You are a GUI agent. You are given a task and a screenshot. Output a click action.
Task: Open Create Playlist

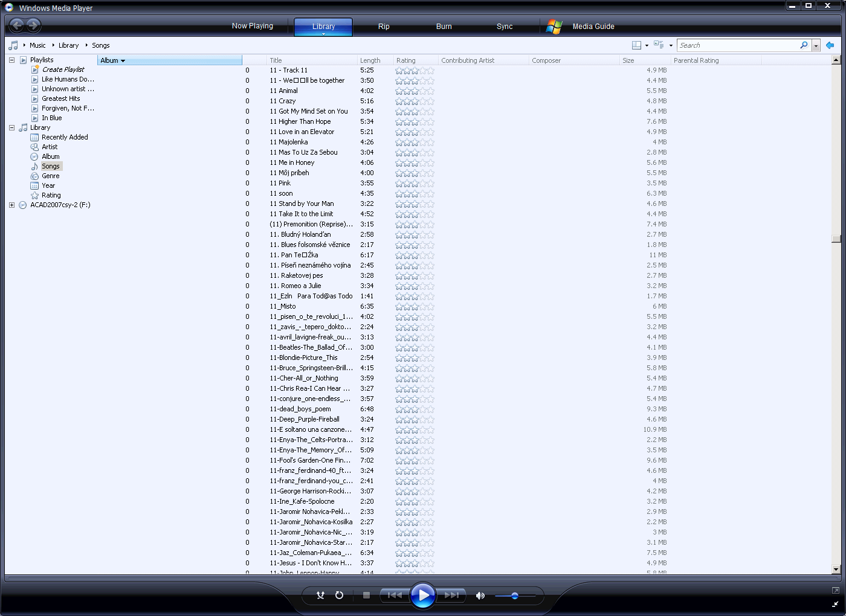coord(63,69)
